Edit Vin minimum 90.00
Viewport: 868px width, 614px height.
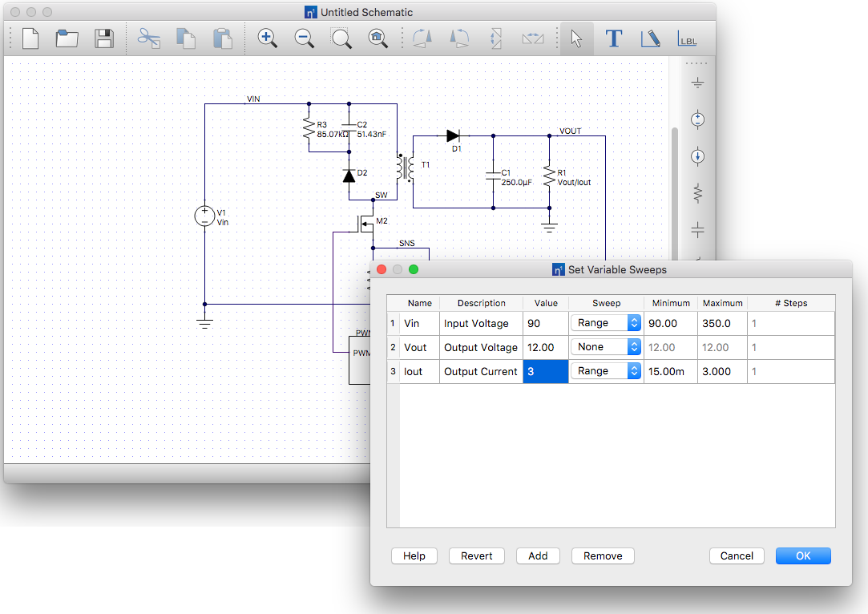671,323
